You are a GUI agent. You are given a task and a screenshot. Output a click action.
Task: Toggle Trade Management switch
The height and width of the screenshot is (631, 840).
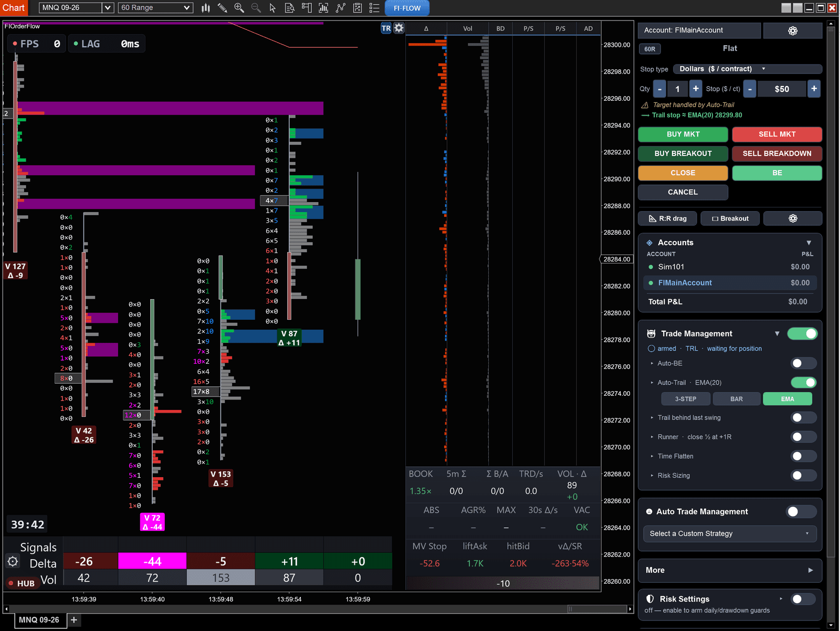coord(803,334)
